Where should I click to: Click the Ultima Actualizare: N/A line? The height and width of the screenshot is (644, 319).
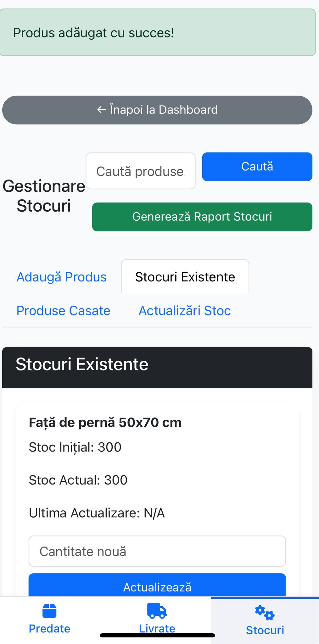click(x=97, y=513)
